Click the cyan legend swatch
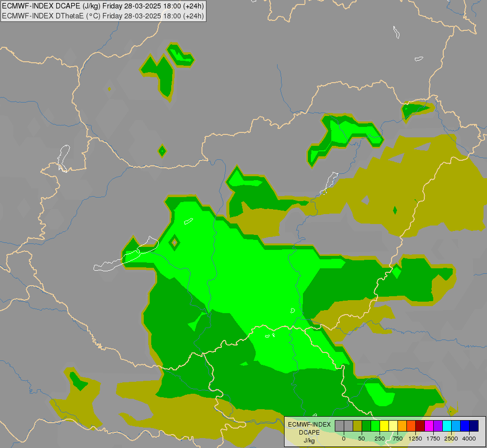The image size is (487, 448). [447, 426]
